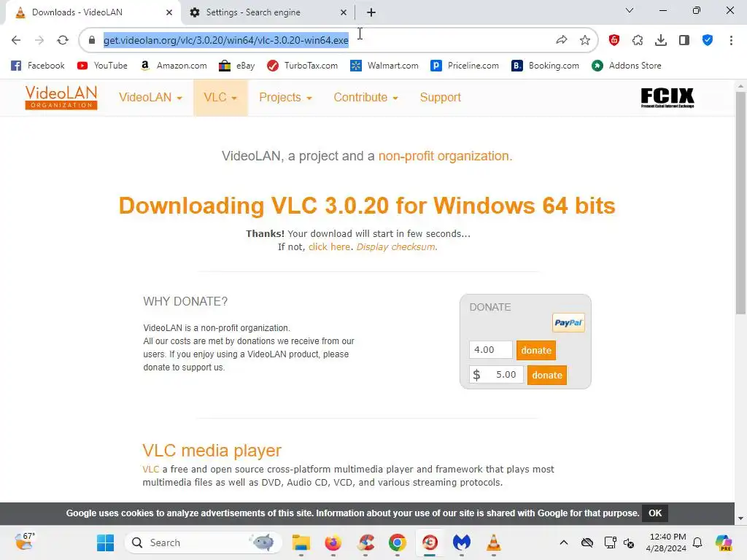Open the blue shield checkmark extension
747x560 pixels.
708,40
